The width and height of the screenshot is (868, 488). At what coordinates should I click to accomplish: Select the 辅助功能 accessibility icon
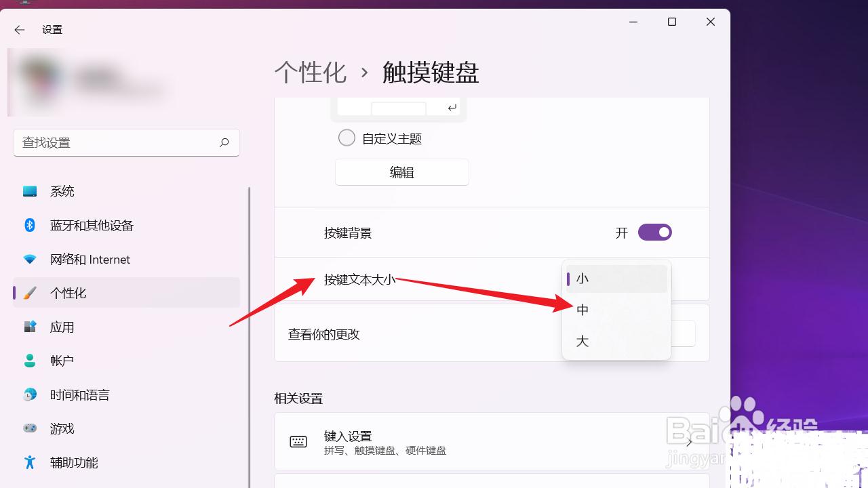point(30,462)
